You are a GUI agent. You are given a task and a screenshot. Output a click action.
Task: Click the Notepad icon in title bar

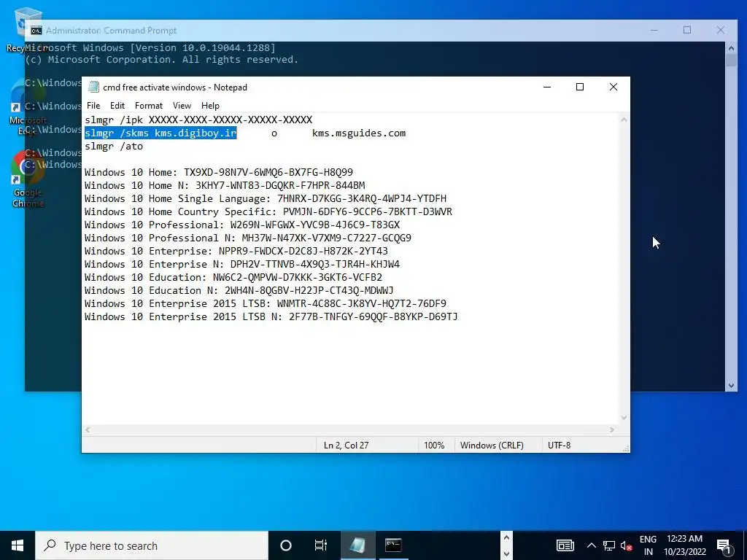pyautogui.click(x=94, y=87)
